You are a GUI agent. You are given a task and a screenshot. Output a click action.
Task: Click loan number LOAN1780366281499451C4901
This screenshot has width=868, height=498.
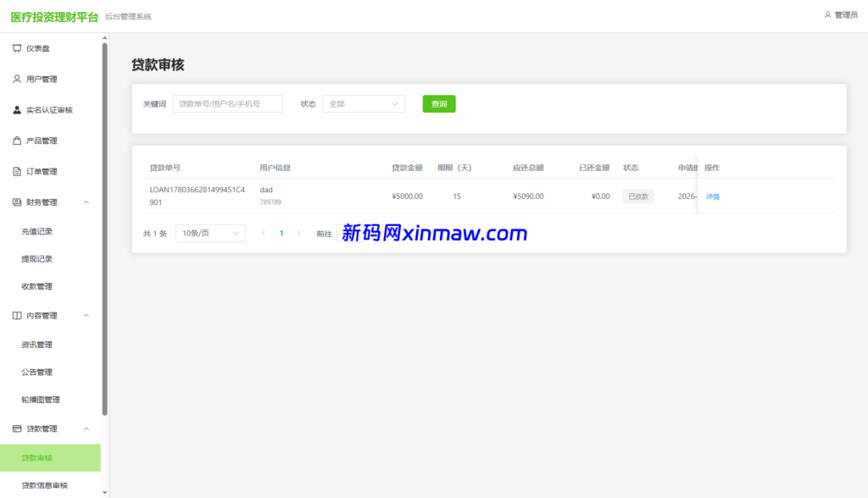197,196
